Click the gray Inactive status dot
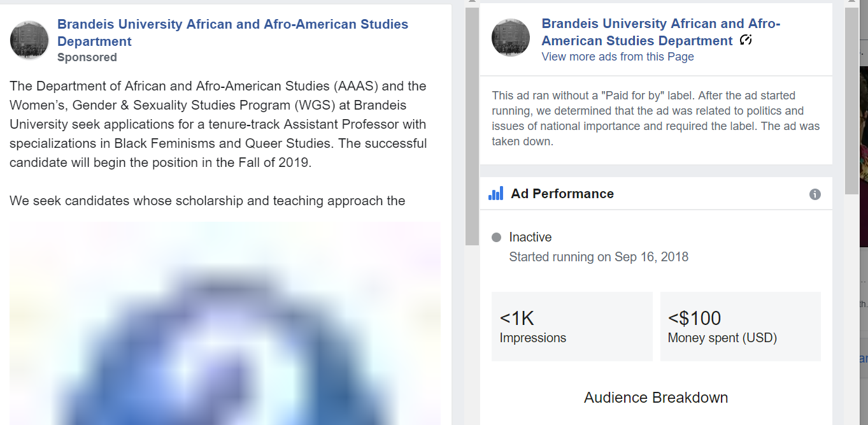Image resolution: width=868 pixels, height=425 pixels. pyautogui.click(x=497, y=238)
